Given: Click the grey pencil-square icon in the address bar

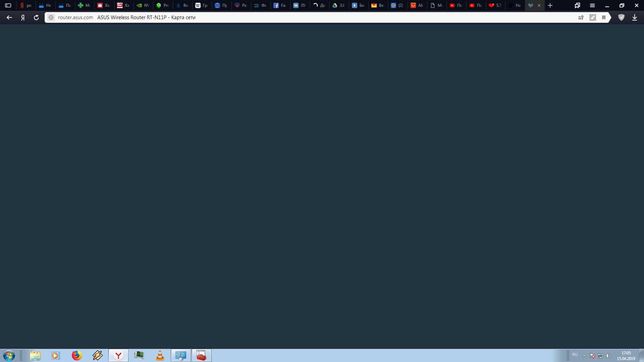Looking at the screenshot, I should point(592,18).
